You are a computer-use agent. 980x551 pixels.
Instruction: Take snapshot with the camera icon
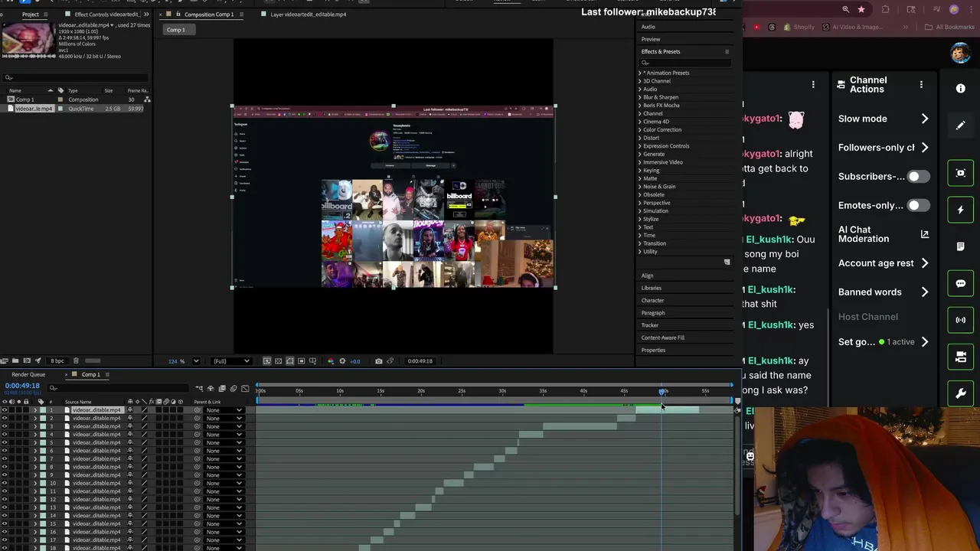tap(378, 361)
